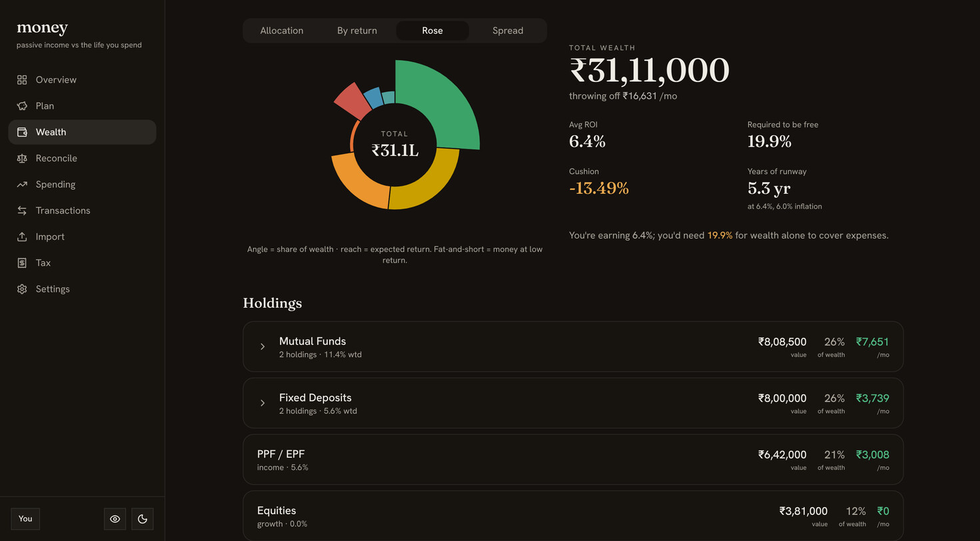Go to the Plan page label
Screen dimensions: 980x541
(x=45, y=106)
